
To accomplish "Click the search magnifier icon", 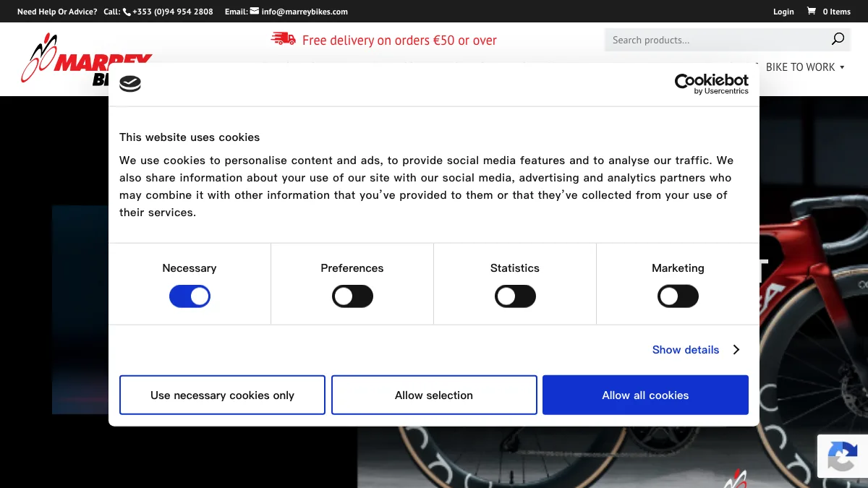I will (838, 39).
